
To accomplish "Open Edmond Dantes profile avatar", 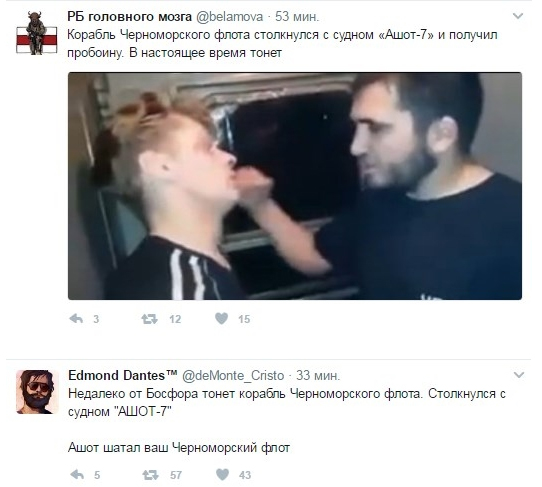I will (x=37, y=392).
